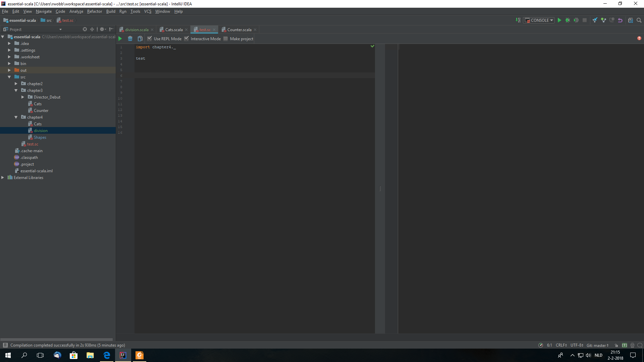Click the worksheet editor/output splitter handle
The height and width of the screenshot is (362, 644).
point(380,189)
